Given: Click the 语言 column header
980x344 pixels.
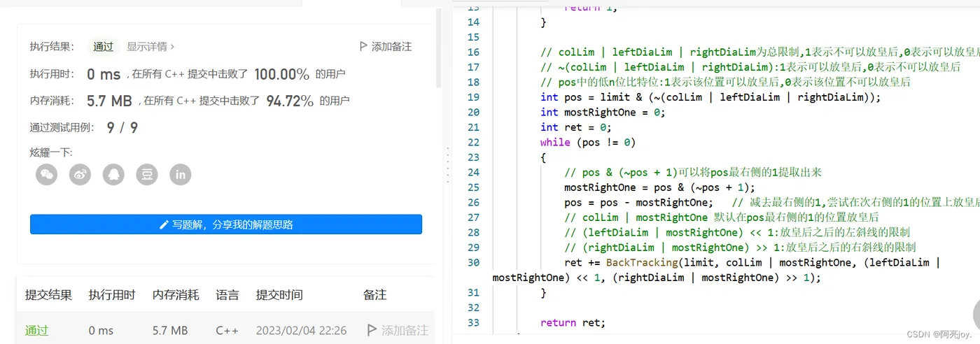Looking at the screenshot, I should point(227,295).
